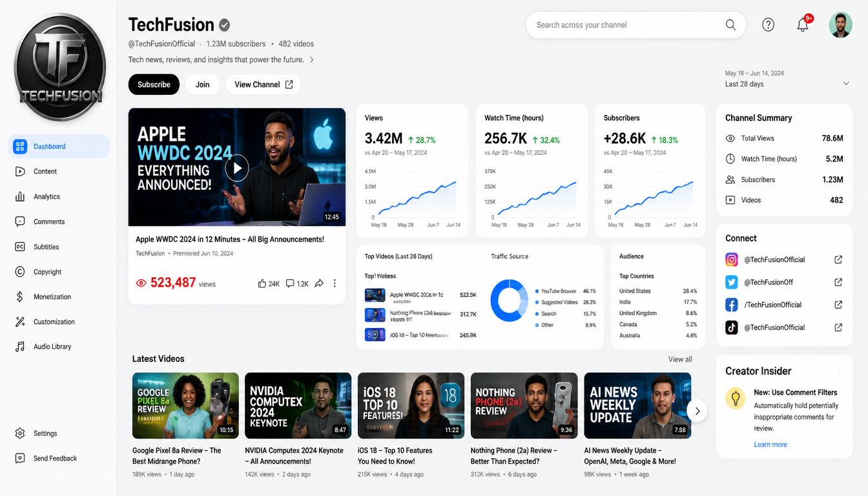The width and height of the screenshot is (868, 496).
Task: Click the like icon showing 24K
Action: pos(262,284)
